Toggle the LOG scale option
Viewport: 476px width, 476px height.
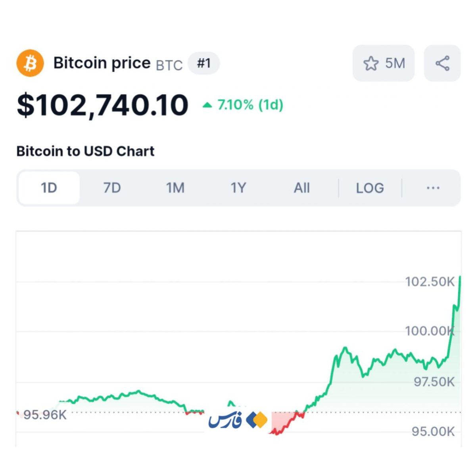click(x=370, y=188)
